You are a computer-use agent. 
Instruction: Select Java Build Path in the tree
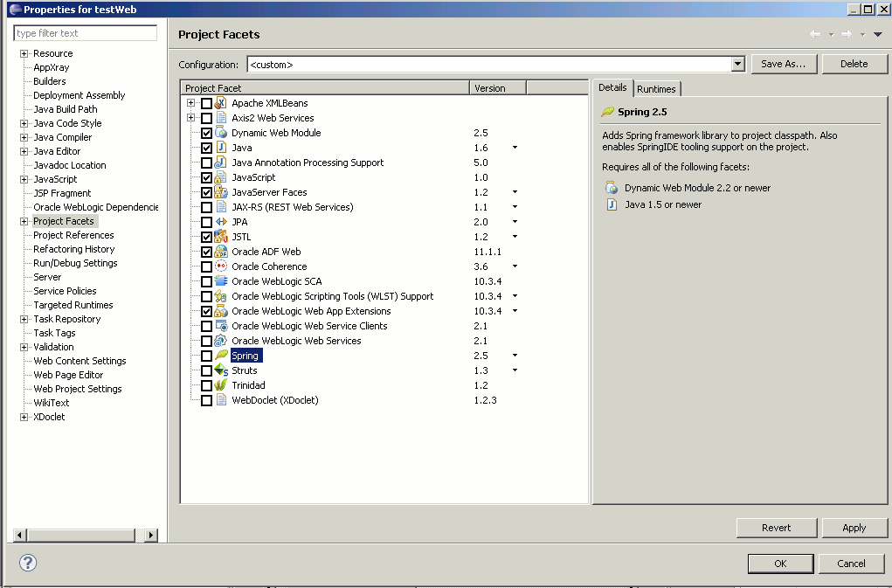(66, 109)
